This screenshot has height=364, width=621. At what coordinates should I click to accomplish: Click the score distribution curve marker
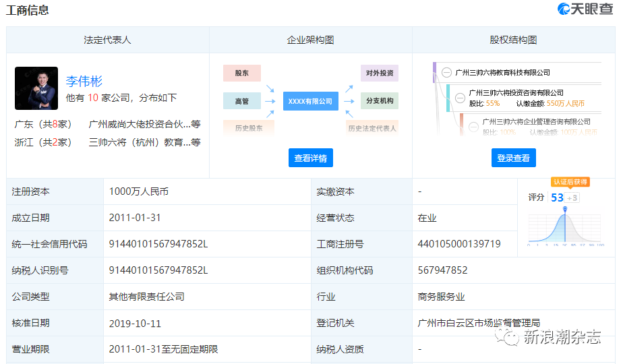(565, 209)
